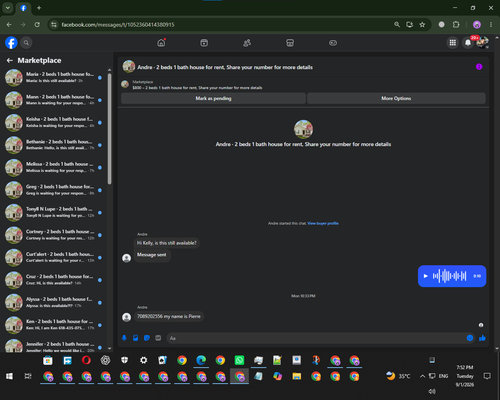Open browser extensions puzzle icon
Image resolution: width=500 pixels, height=400 pixels.
[x=456, y=25]
